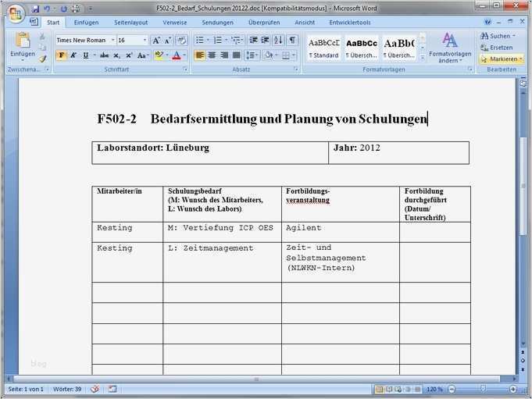Open the Customize Quick Access Toolbar arrow
532x399 pixels.
coord(91,9)
